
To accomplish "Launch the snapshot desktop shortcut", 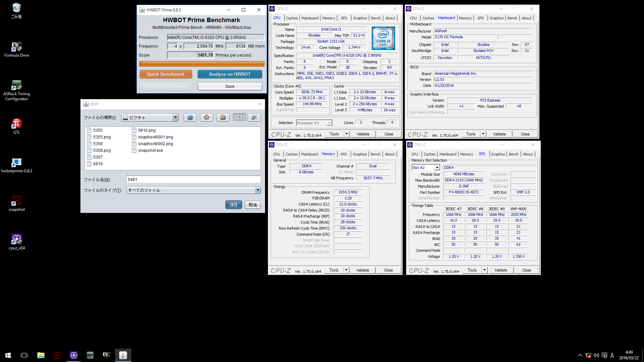I will tap(16, 204).
